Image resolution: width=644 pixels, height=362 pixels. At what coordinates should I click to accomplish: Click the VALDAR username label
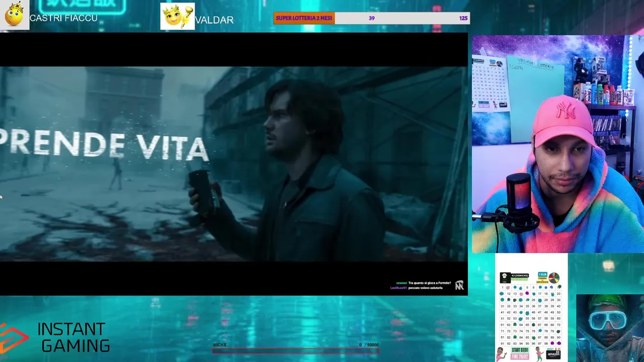(214, 20)
